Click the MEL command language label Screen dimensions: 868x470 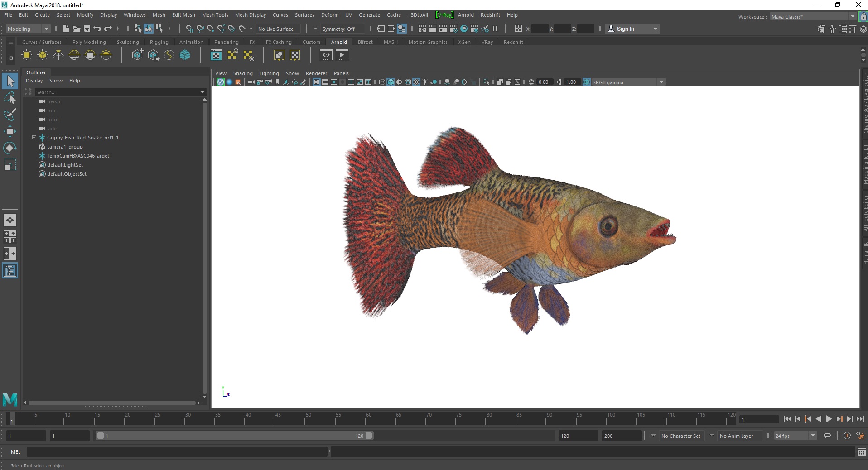point(16,452)
